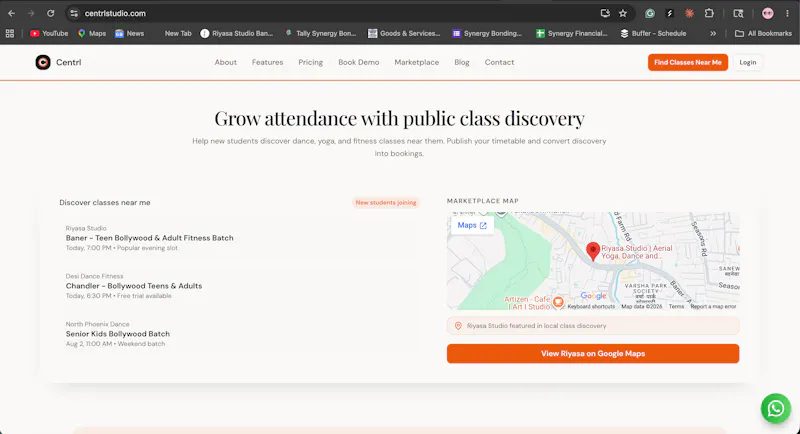Click Report a map error link
This screenshot has width=800, height=434.
point(713,307)
